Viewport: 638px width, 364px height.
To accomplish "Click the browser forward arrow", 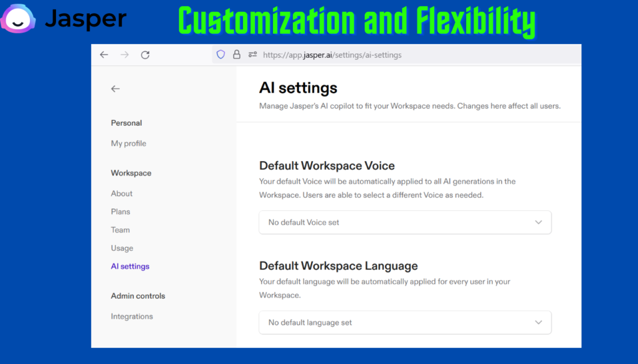I will tap(125, 54).
